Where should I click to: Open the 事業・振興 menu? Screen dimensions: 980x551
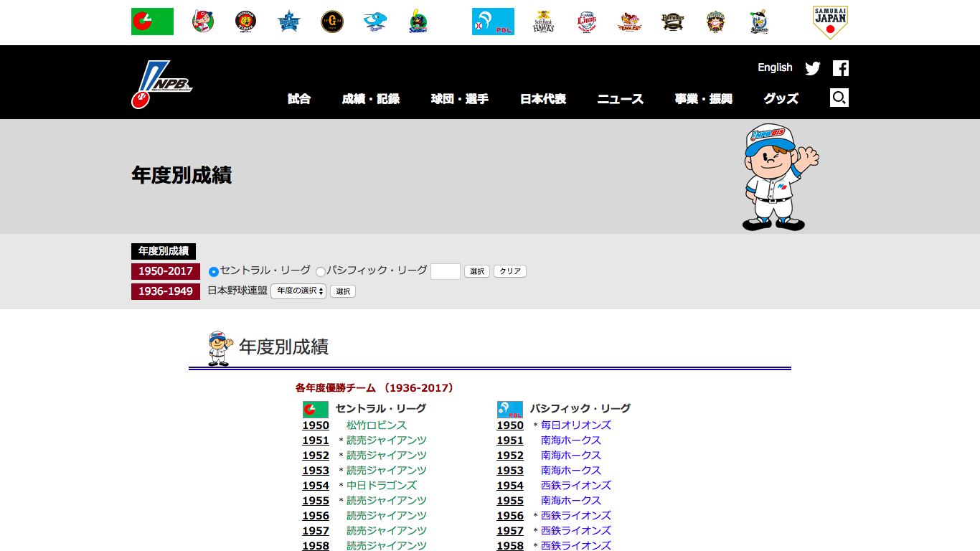(x=704, y=99)
